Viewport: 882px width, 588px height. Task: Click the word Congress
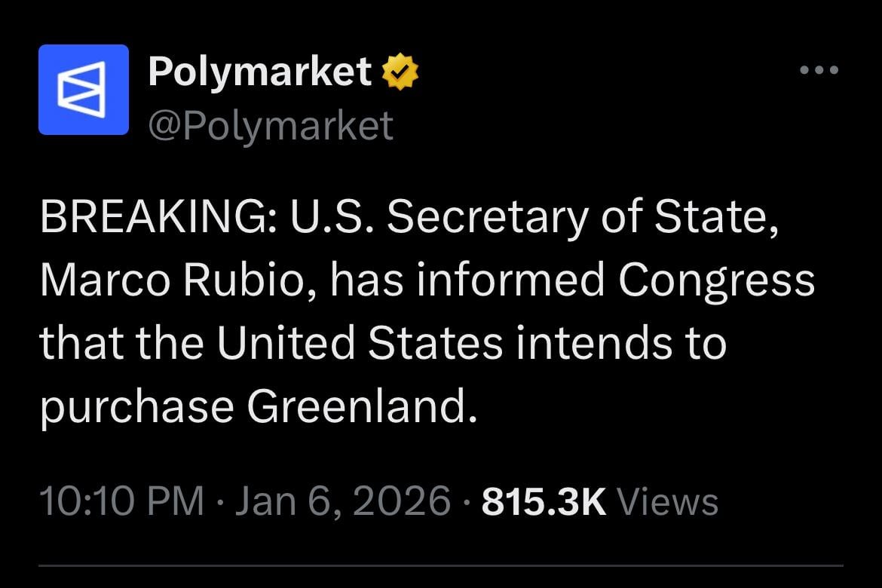tap(716, 280)
